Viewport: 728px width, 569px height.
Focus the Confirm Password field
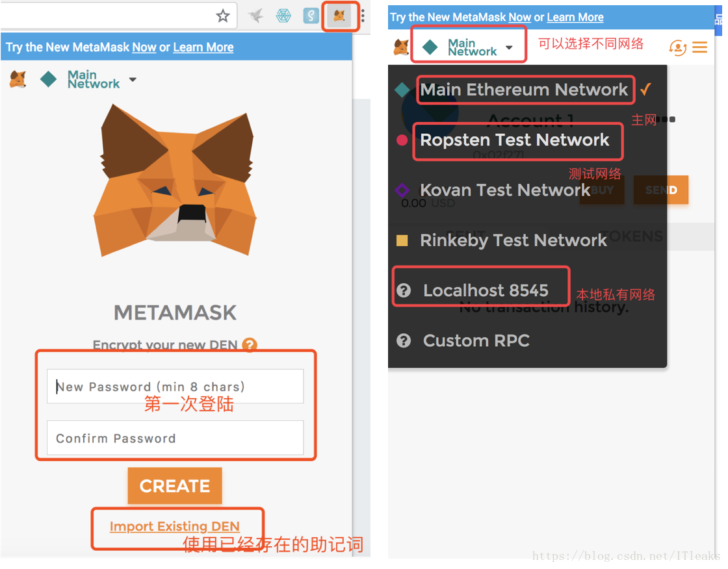pyautogui.click(x=175, y=438)
